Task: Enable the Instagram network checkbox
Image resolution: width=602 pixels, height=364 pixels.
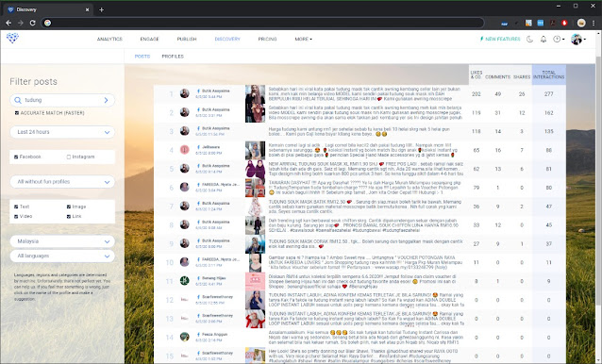Action: (x=69, y=157)
